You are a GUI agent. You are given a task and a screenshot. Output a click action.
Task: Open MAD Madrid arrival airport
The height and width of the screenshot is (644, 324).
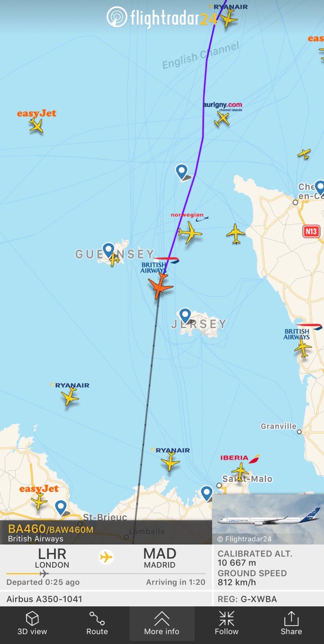point(159,558)
